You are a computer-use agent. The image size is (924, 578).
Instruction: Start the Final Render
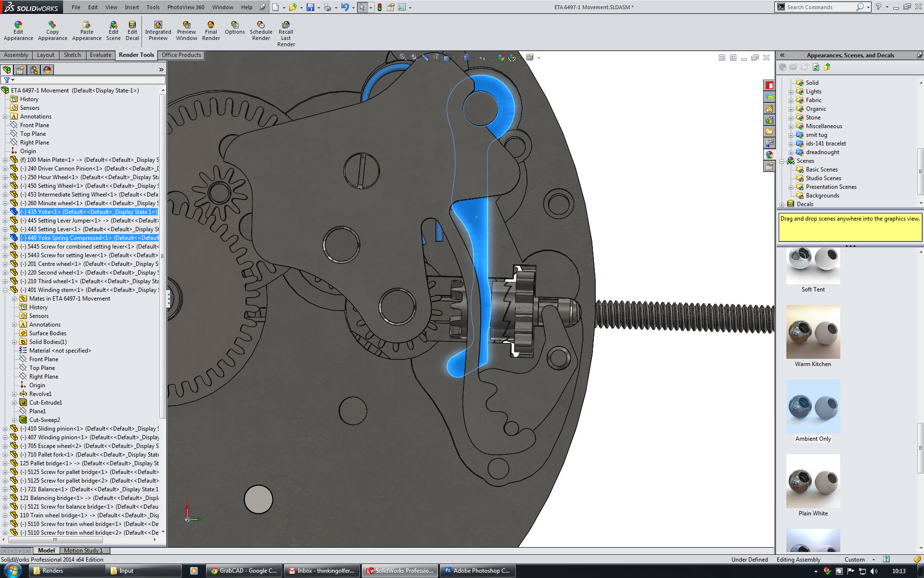(211, 31)
